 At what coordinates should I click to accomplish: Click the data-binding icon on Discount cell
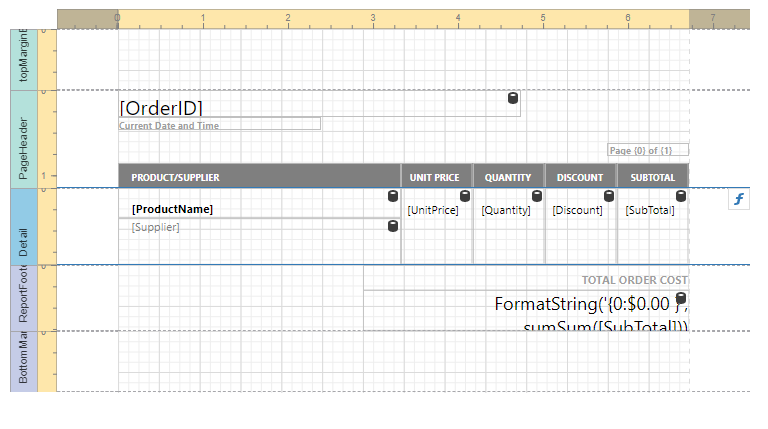[x=609, y=196]
